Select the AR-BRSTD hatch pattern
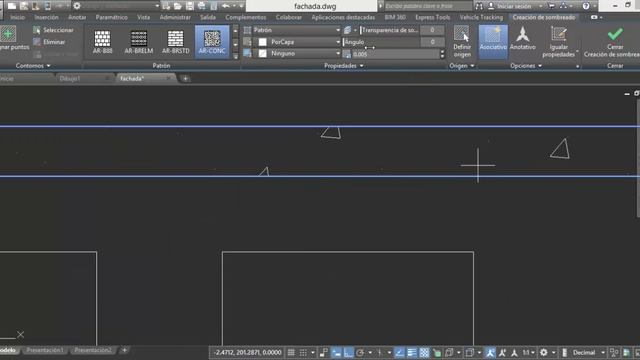640x360 pixels. point(176,42)
